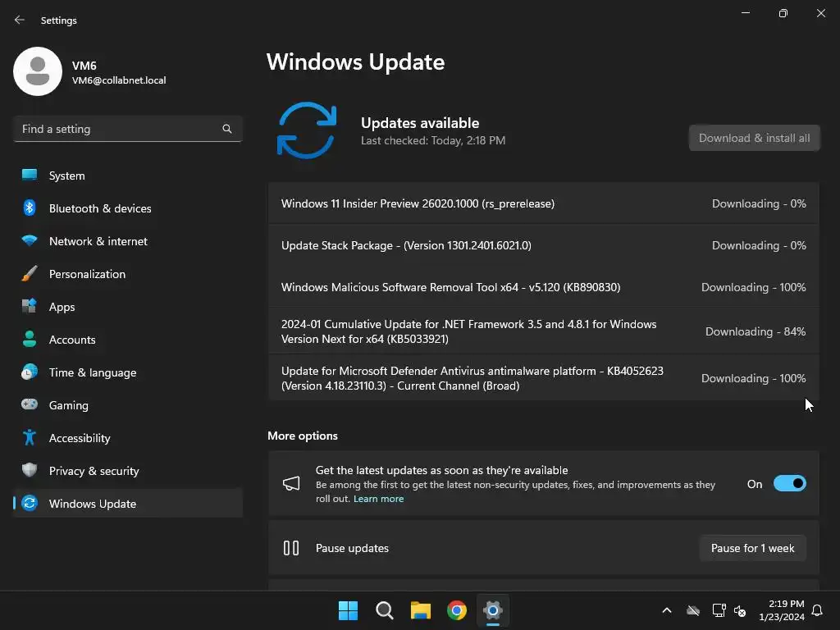Viewport: 840px width, 630px height.
Task: Show hidden tray icons chevron
Action: pos(667,610)
